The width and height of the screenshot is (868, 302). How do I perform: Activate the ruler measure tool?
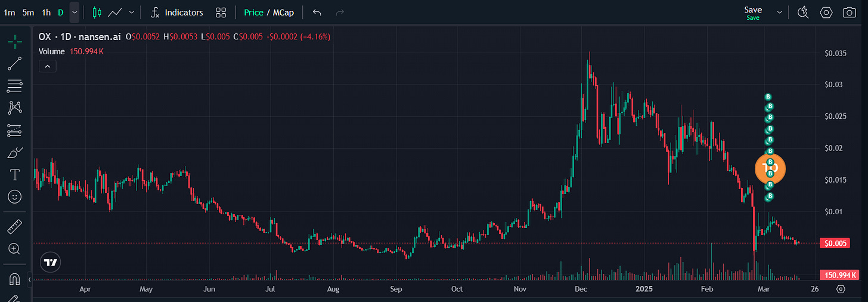15,227
